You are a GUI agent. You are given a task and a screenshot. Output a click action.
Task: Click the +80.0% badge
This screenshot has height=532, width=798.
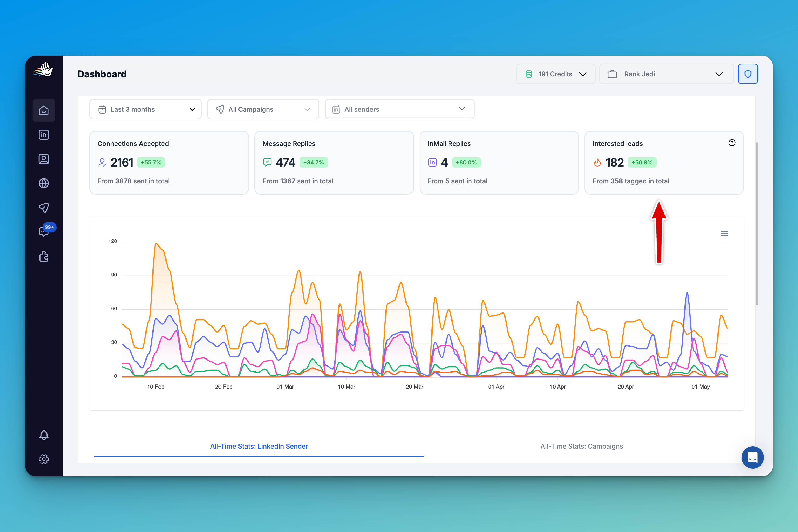466,163
